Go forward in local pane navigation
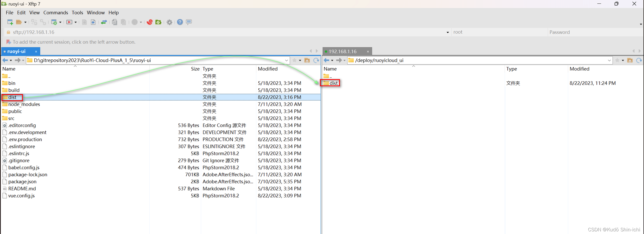Viewport: 644px width, 234px height. 17,60
